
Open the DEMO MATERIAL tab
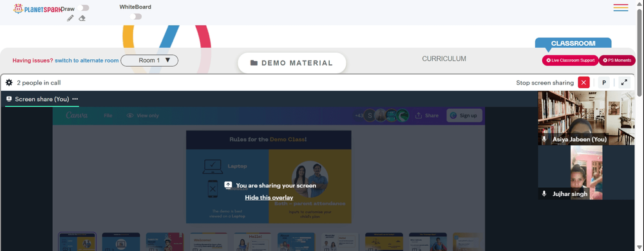[x=292, y=63]
